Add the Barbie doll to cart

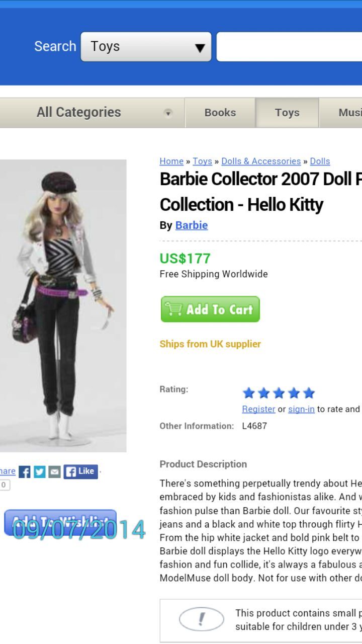(x=210, y=309)
